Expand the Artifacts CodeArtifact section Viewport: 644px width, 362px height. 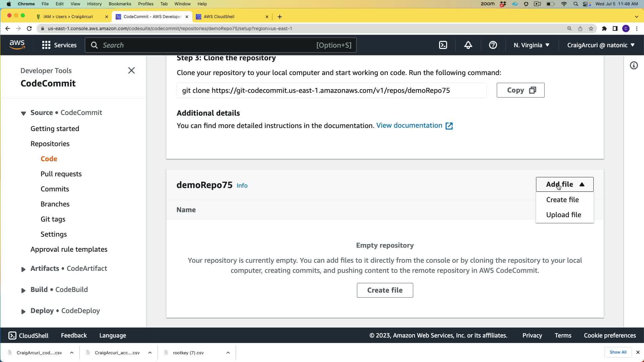23,269
